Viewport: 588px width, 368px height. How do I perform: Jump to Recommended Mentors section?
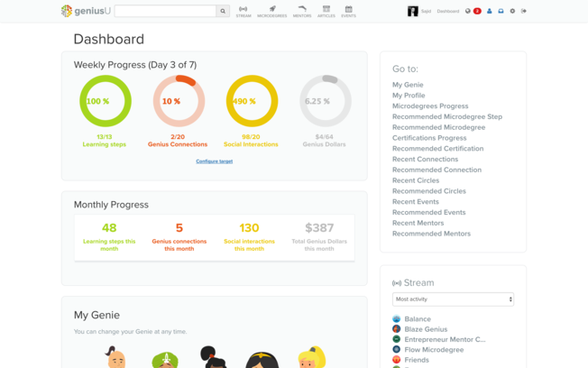click(431, 234)
